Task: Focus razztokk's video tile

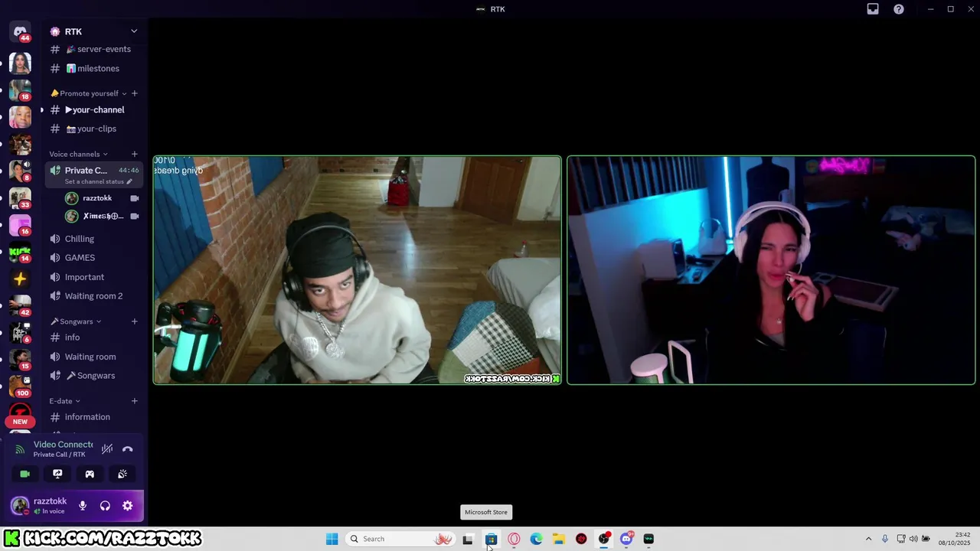Action: pyautogui.click(x=358, y=270)
